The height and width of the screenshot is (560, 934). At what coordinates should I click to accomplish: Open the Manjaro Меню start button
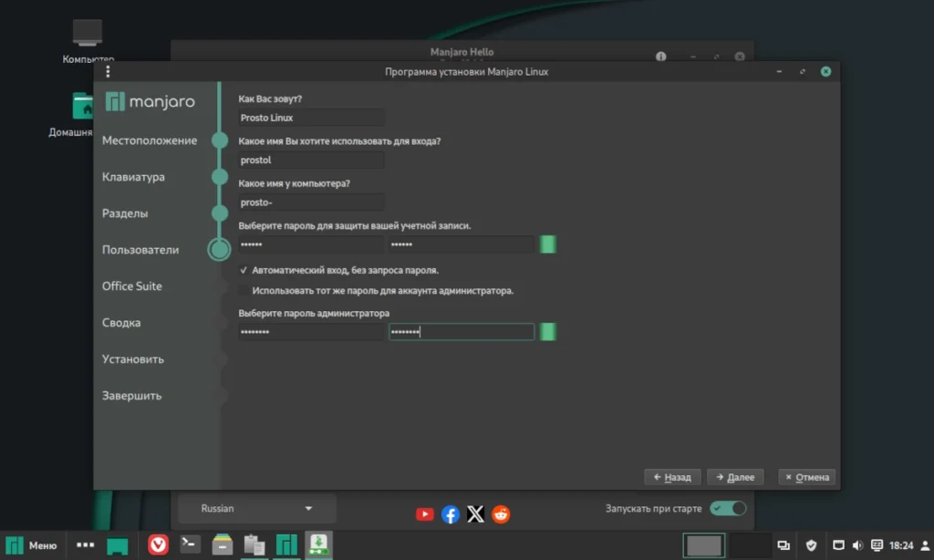click(32, 545)
